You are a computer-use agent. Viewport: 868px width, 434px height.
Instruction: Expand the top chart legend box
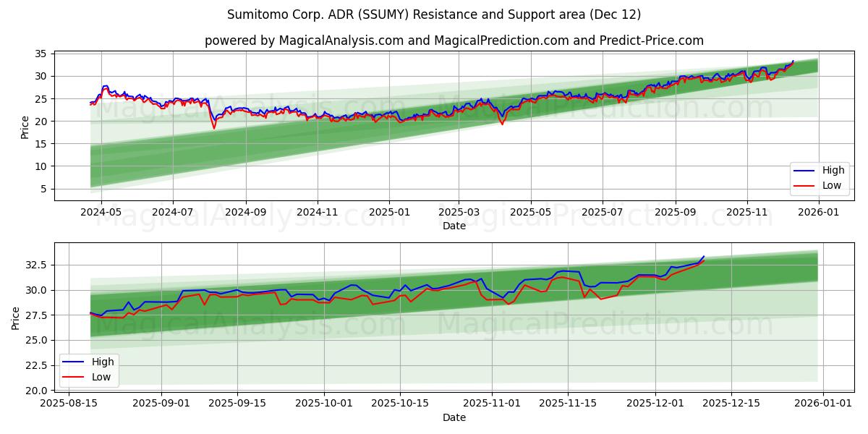821,177
